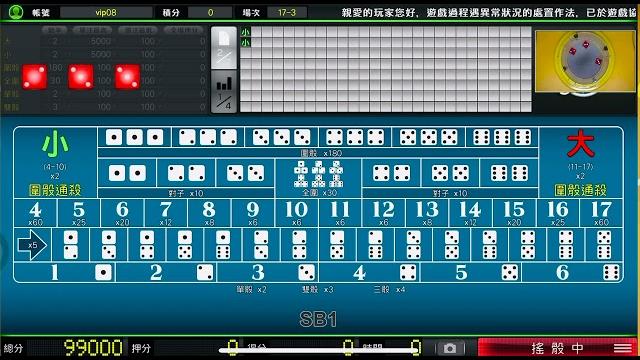Click the third red result die
The image size is (640, 360).
coord(128,77)
